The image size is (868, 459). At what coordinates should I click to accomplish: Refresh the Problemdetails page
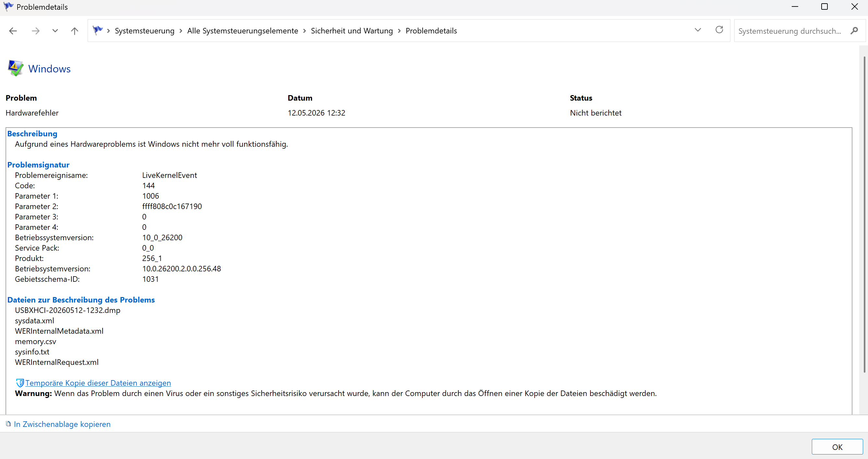[719, 30]
